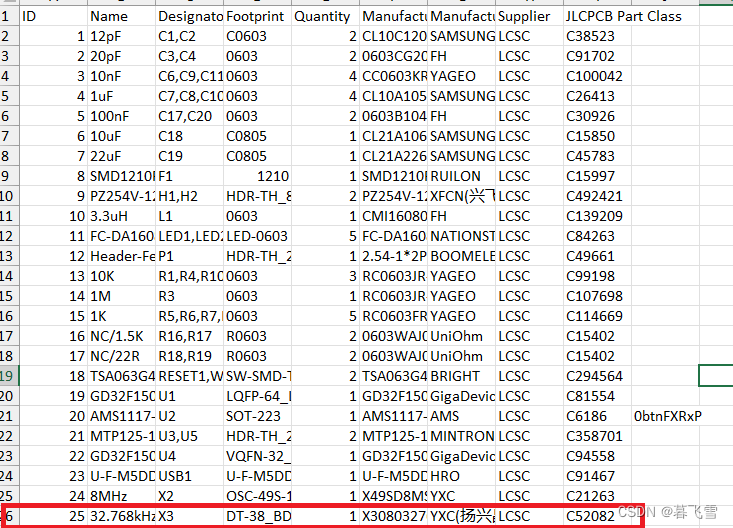Select designator cell R16,R17
This screenshot has width=733, height=528.
coord(189,336)
